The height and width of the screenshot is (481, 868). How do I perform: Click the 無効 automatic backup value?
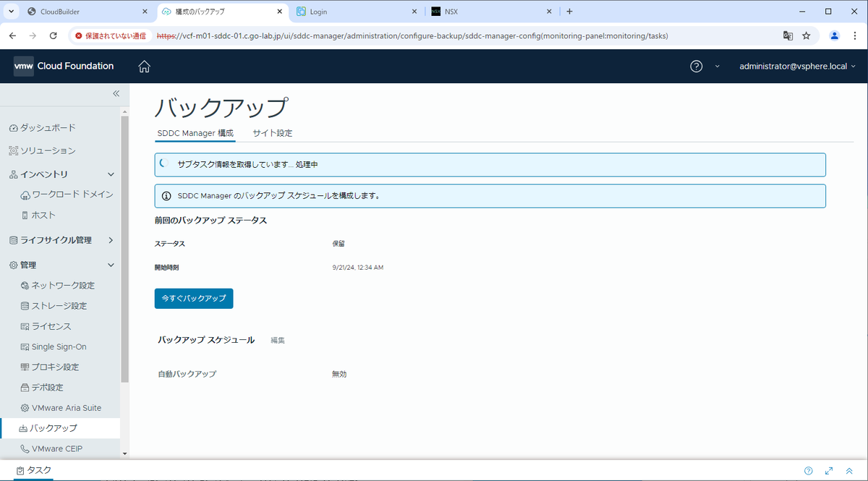(339, 374)
